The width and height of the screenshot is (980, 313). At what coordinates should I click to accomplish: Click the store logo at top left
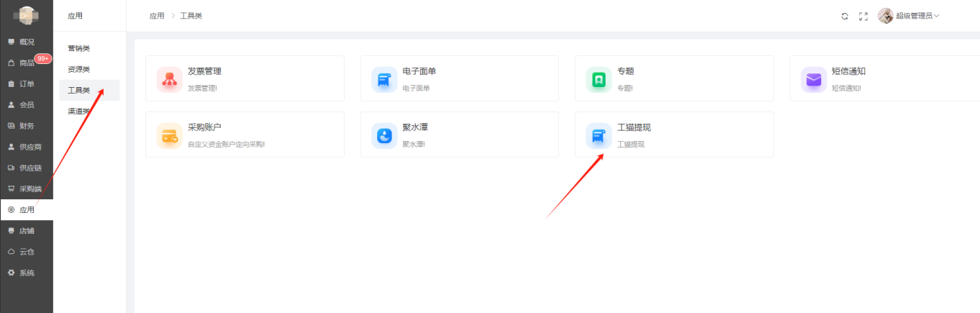[27, 15]
